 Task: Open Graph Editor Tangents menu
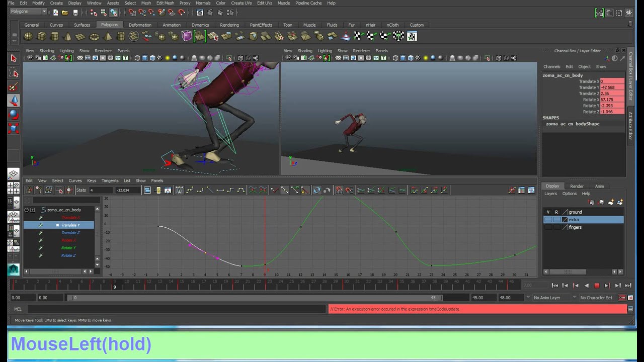(110, 180)
